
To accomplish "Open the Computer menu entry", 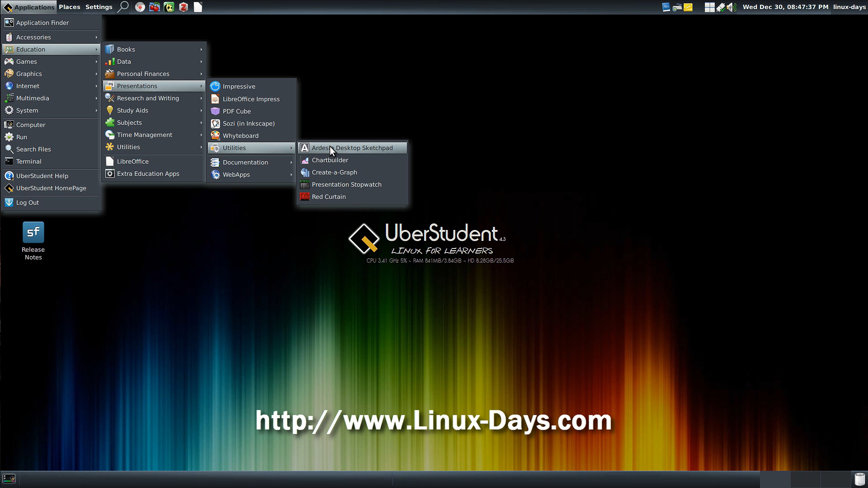I will tap(51, 125).
